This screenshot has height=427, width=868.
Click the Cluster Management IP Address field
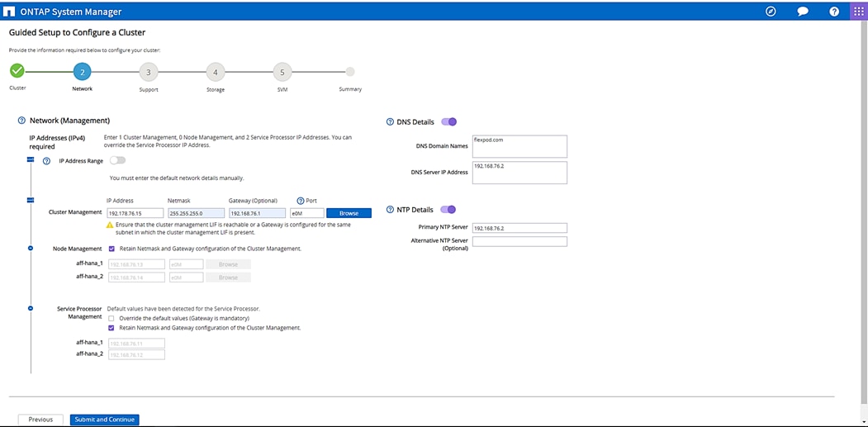(135, 213)
